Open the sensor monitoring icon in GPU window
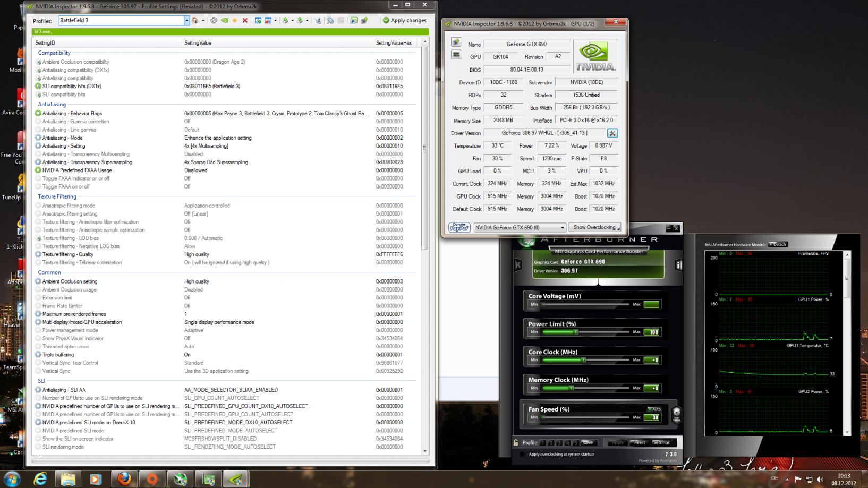Image resolution: width=868 pixels, height=488 pixels. coord(456,55)
